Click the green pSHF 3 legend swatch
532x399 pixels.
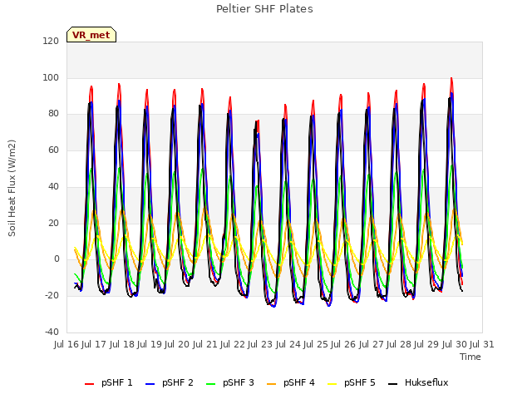[x=210, y=384]
